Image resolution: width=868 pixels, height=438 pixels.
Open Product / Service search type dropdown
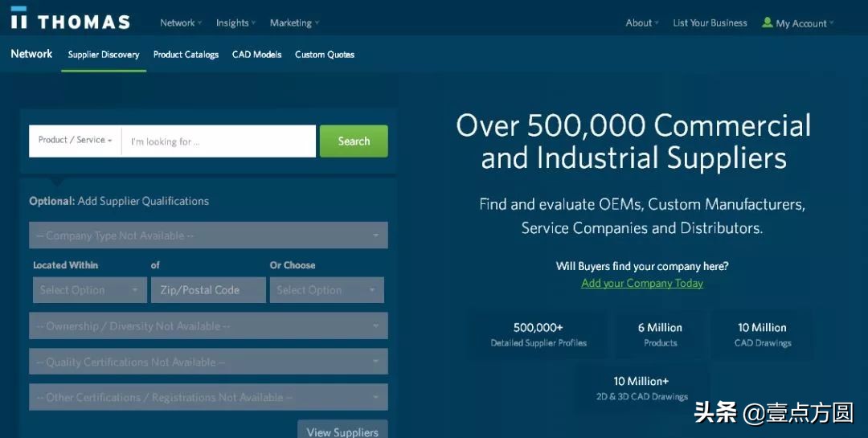76,141
